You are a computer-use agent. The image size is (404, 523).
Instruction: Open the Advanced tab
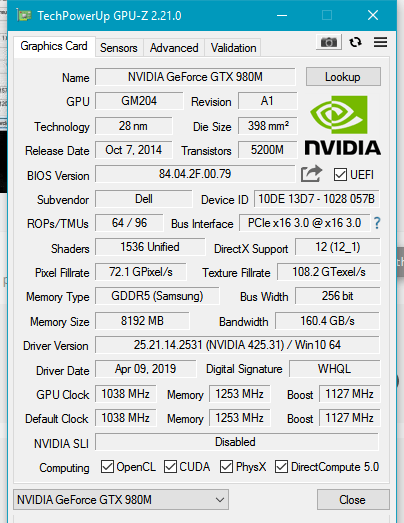174,48
